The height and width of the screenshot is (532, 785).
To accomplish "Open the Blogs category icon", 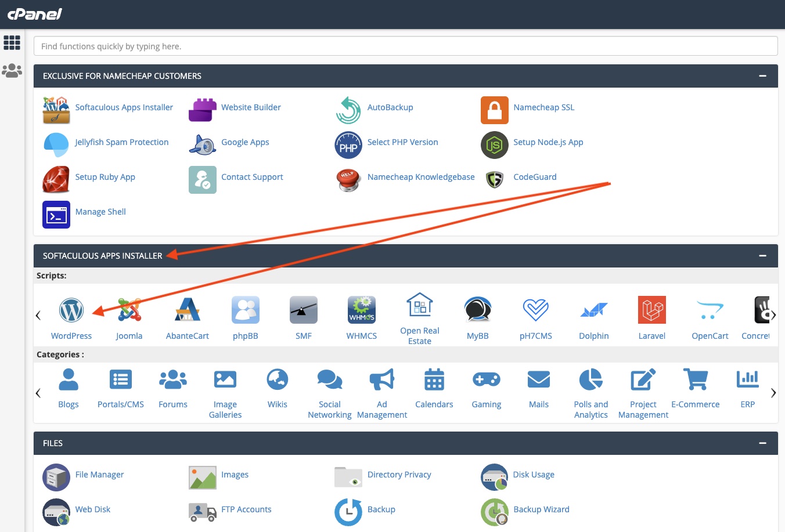I will pyautogui.click(x=69, y=379).
